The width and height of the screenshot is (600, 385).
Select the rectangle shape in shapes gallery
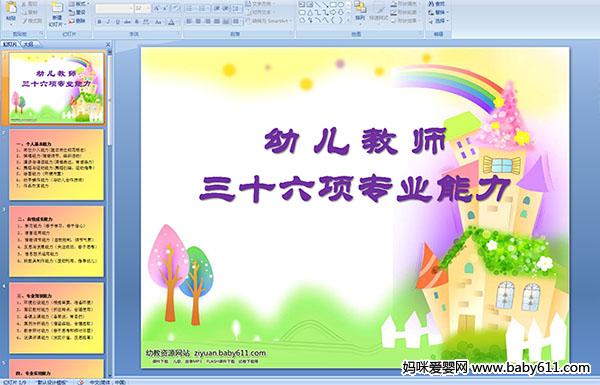[334, 4]
